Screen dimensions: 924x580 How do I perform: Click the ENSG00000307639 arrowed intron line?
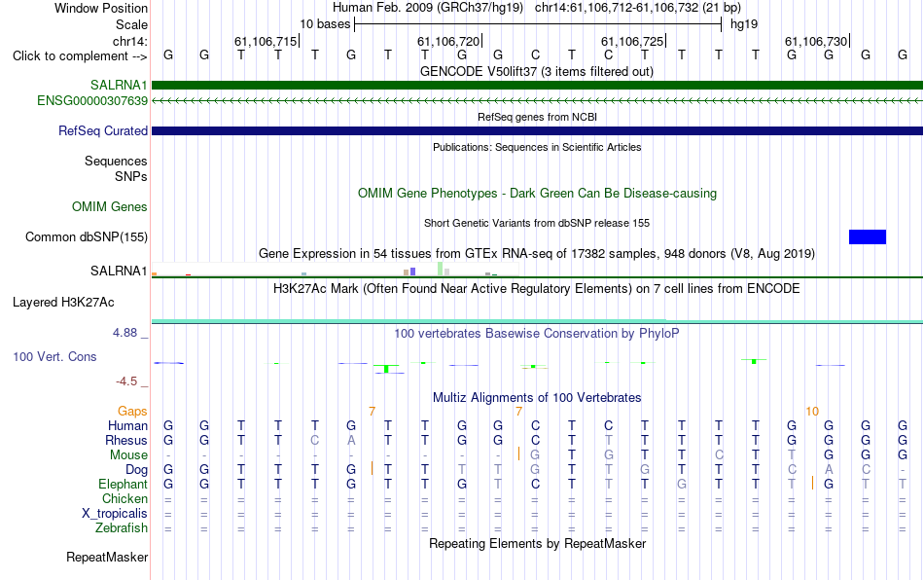537,101
